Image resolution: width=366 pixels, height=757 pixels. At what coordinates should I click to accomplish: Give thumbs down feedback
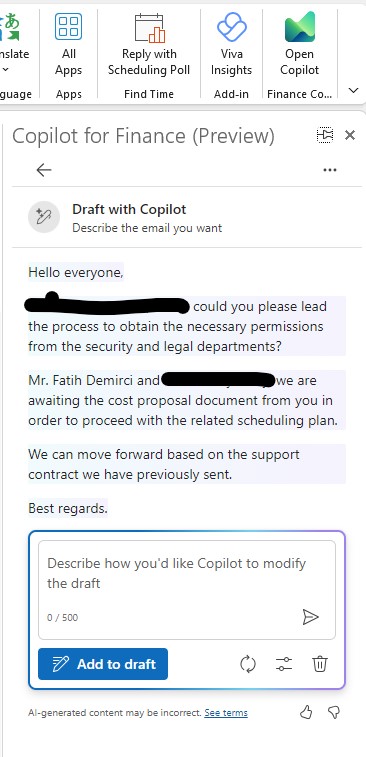click(x=334, y=712)
